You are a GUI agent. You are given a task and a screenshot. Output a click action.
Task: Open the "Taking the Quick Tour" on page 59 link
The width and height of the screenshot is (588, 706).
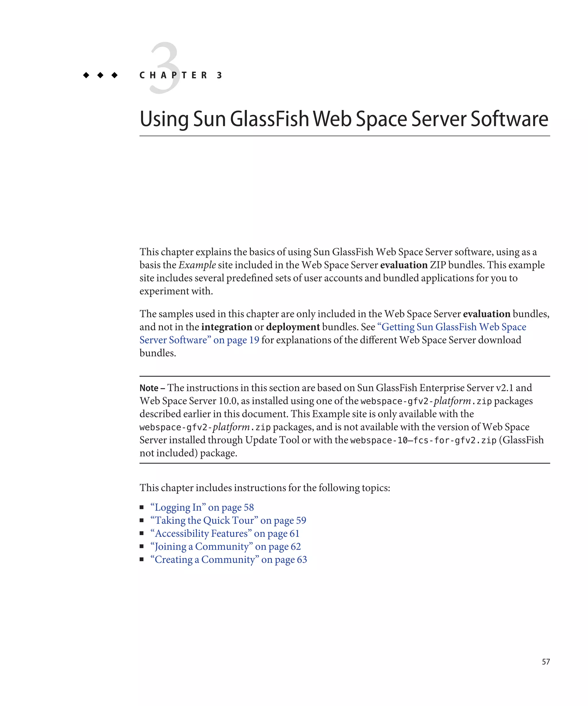(x=229, y=520)
